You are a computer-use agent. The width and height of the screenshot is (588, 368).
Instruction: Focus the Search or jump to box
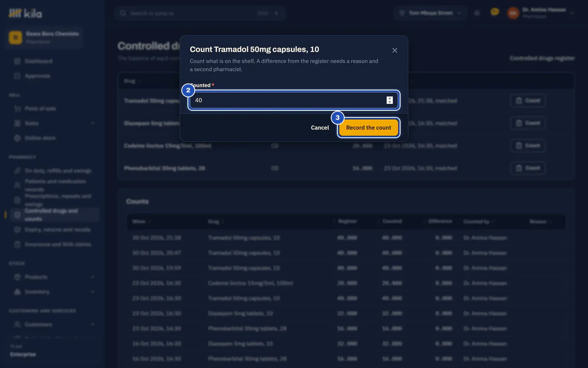pos(200,13)
